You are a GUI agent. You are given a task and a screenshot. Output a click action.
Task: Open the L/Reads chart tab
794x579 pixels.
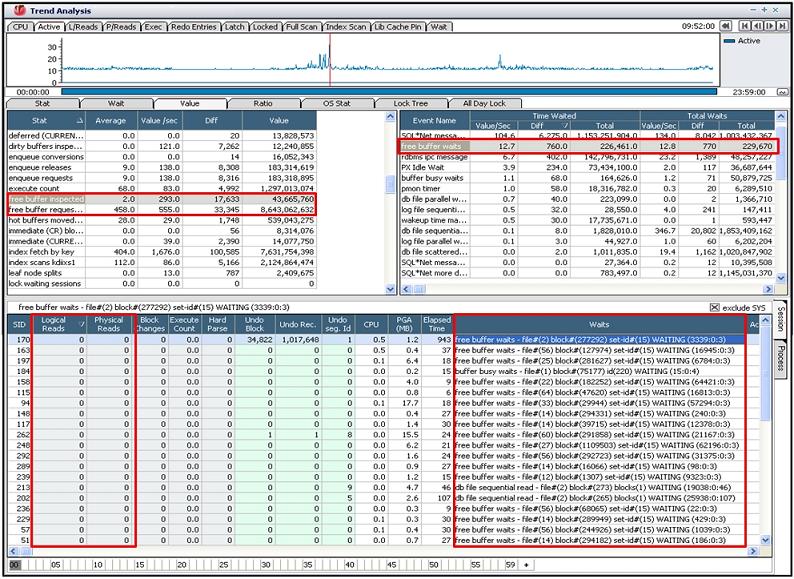pyautogui.click(x=84, y=27)
